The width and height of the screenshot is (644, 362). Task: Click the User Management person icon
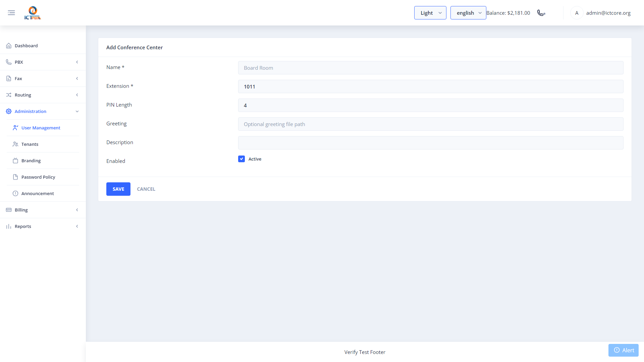tap(15, 128)
